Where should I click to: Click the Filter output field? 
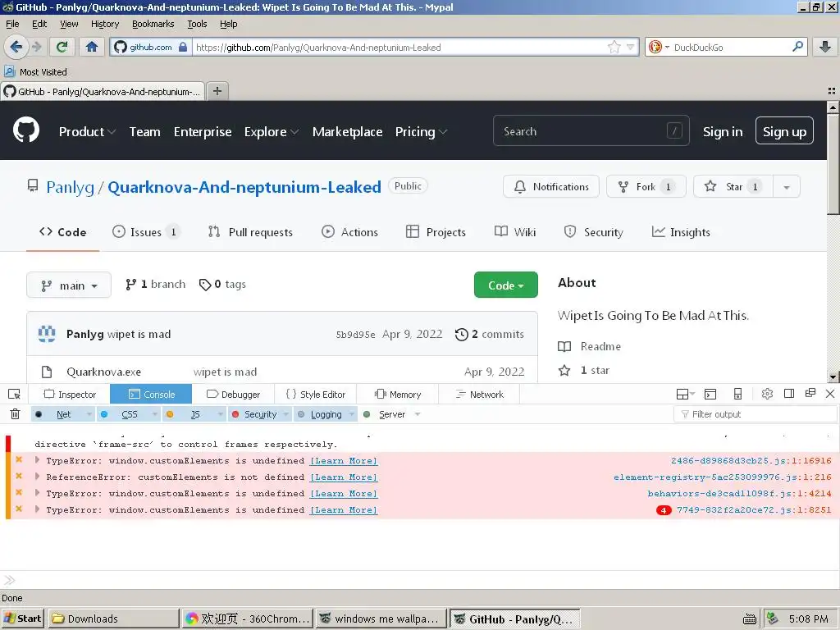(x=755, y=414)
